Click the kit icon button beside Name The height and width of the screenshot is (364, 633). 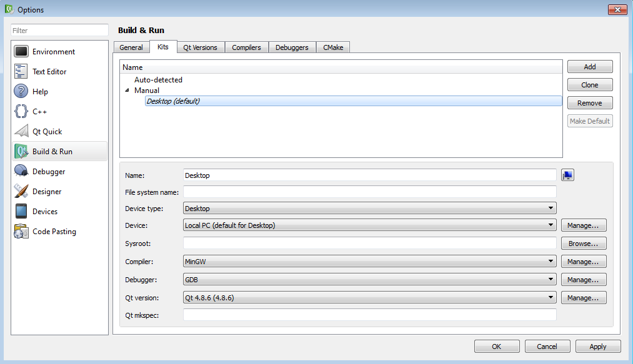[567, 175]
